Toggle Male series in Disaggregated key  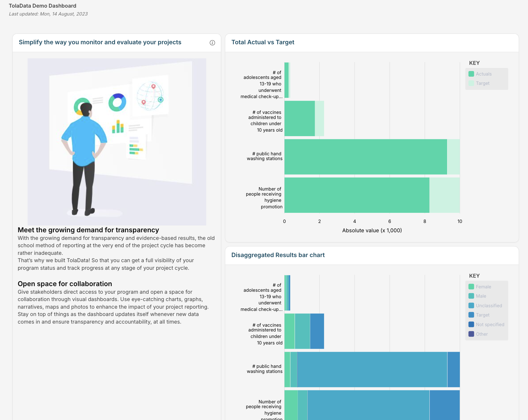pyautogui.click(x=478, y=296)
